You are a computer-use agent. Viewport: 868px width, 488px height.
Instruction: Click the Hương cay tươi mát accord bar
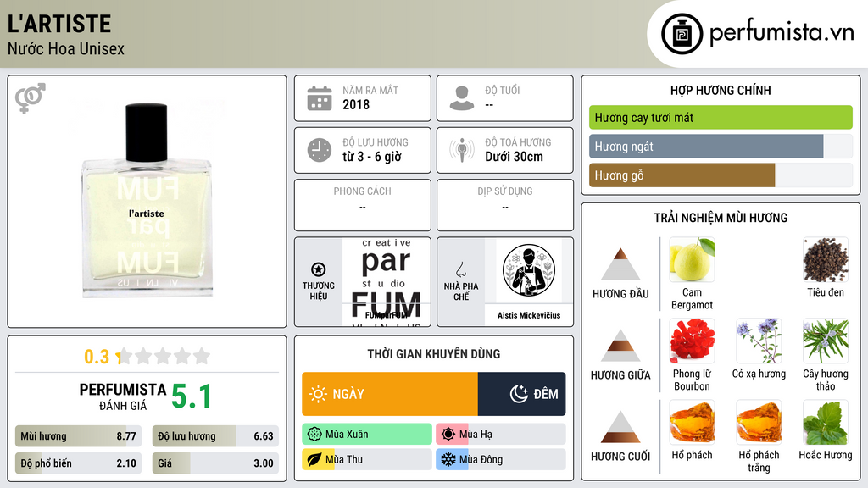pos(721,117)
